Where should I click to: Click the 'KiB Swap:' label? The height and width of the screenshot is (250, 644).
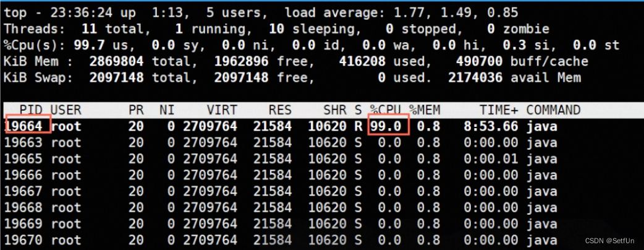pos(38,78)
